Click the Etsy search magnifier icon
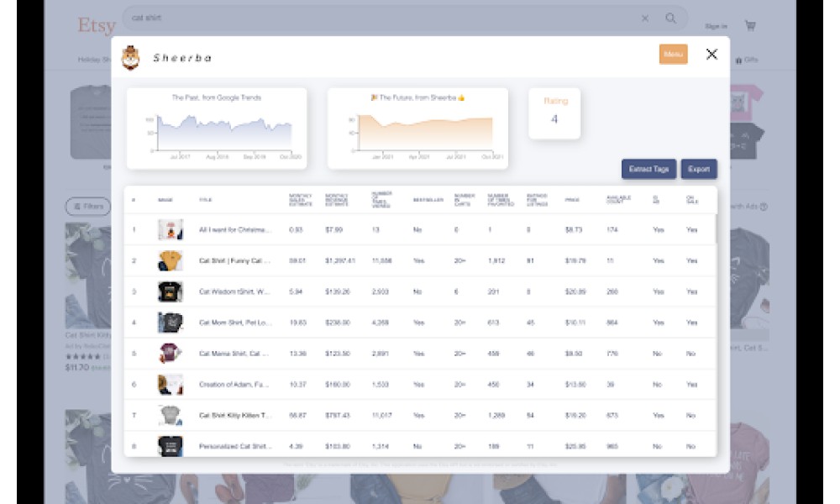Image resolution: width=840 pixels, height=504 pixels. click(670, 18)
